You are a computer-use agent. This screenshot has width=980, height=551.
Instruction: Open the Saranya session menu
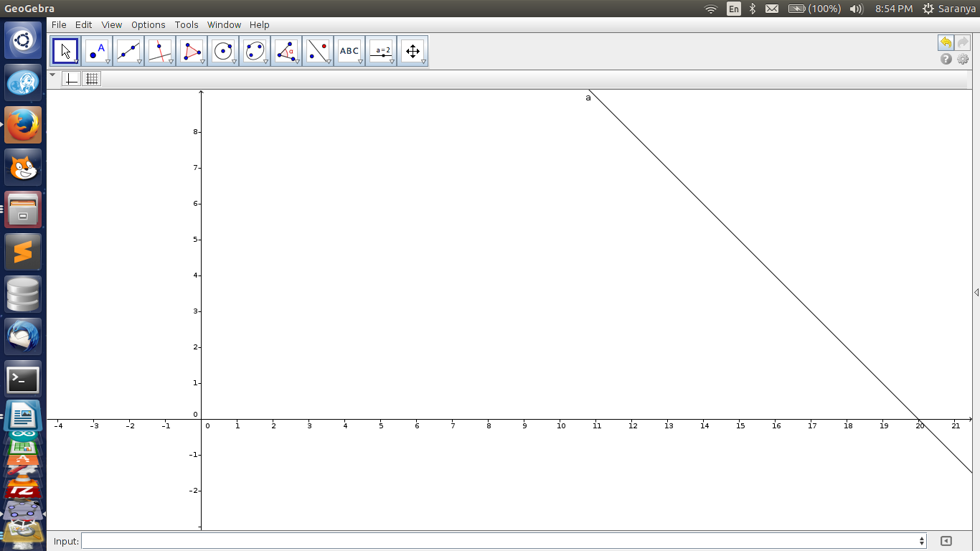(x=949, y=9)
